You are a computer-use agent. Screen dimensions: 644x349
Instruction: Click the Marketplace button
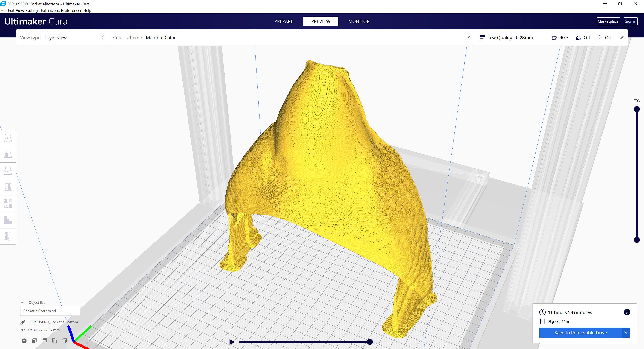[x=608, y=21]
